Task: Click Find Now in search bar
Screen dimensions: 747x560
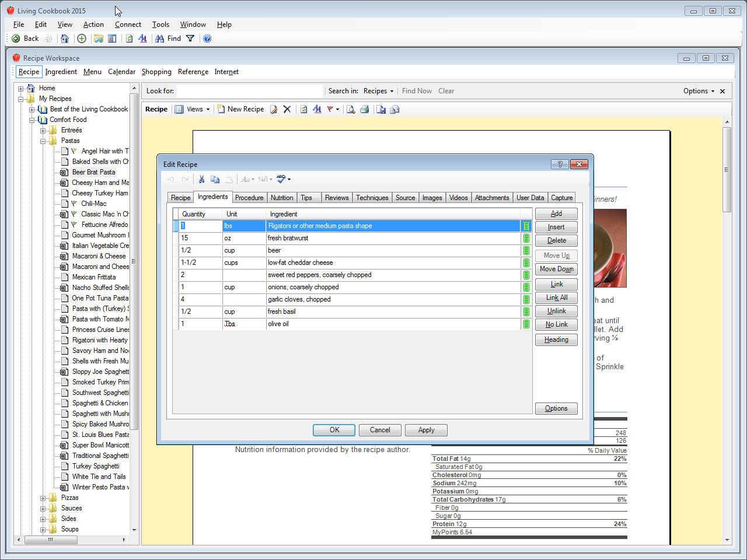Action: point(417,91)
